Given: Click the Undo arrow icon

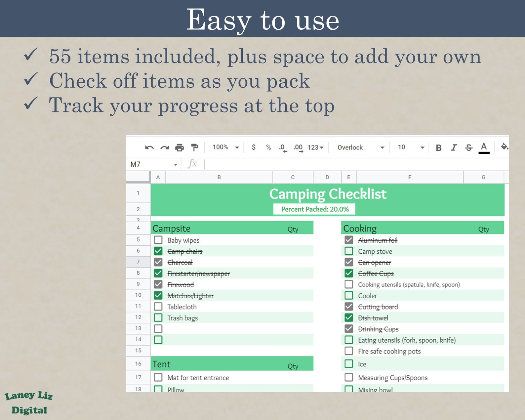Looking at the screenshot, I should [x=149, y=147].
